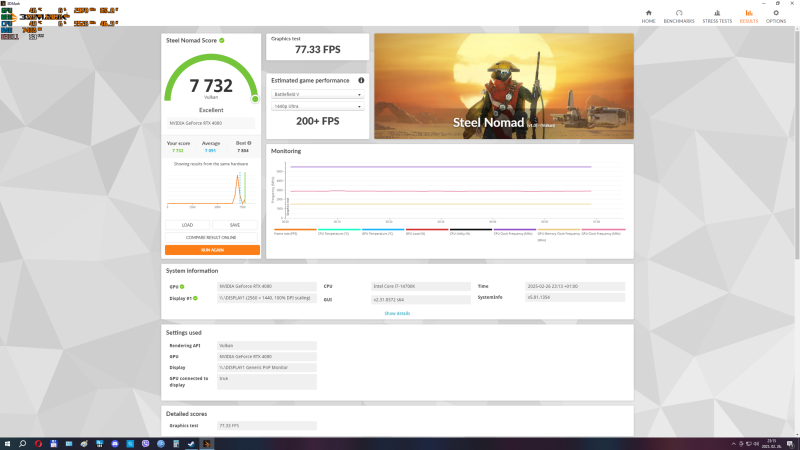The image size is (800, 450).
Task: Click the Monitoring graph area
Action: click(452, 191)
